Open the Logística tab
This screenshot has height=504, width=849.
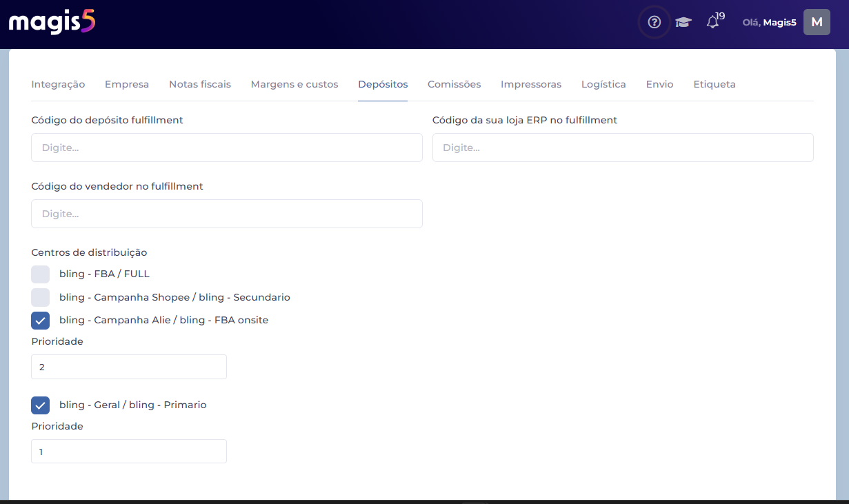603,84
